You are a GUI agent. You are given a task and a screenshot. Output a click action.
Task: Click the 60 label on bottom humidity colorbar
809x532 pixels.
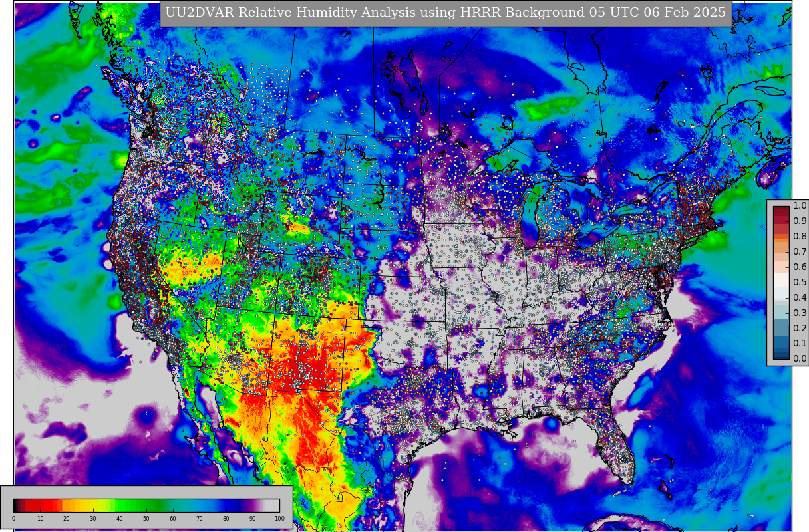pyautogui.click(x=173, y=519)
